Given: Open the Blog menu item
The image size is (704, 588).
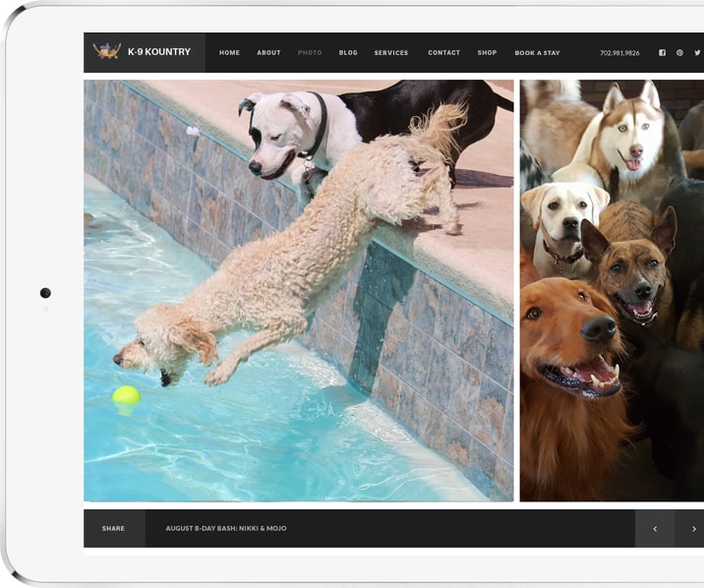Looking at the screenshot, I should click(348, 52).
